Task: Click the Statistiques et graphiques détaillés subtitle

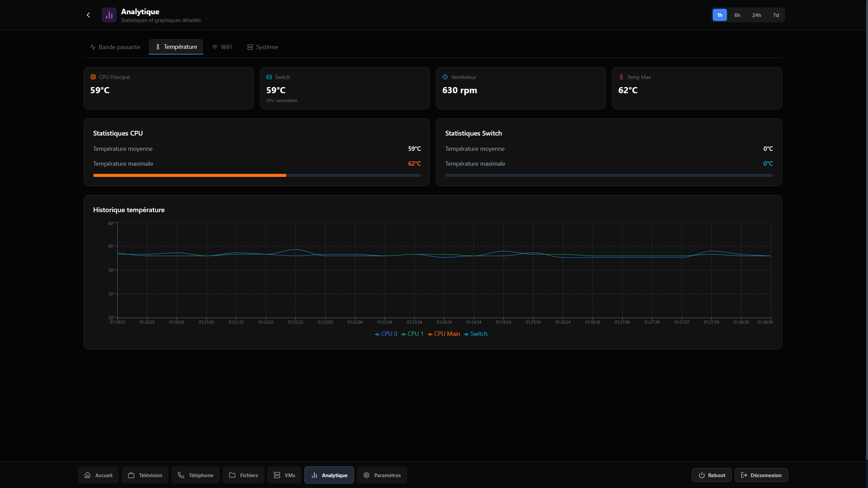Action: click(x=161, y=20)
